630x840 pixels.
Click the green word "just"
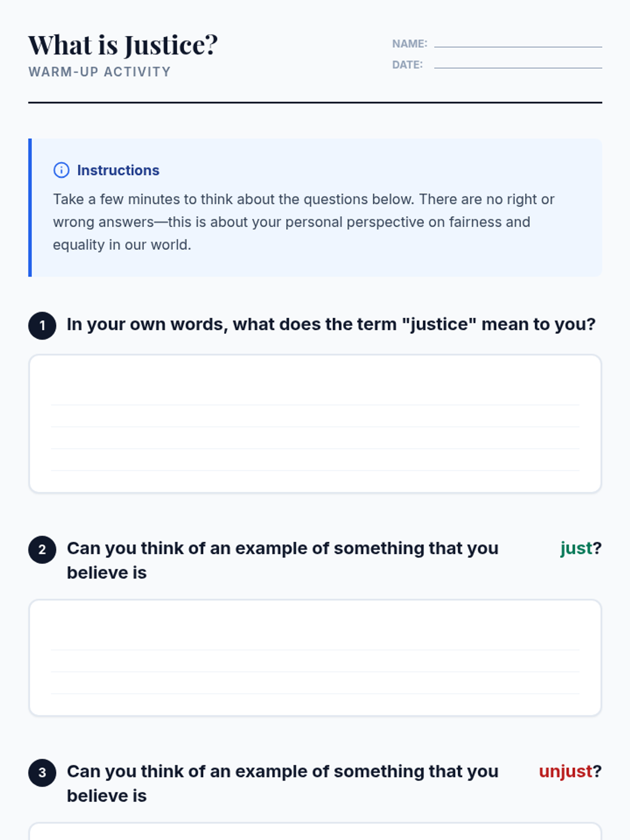click(x=576, y=548)
